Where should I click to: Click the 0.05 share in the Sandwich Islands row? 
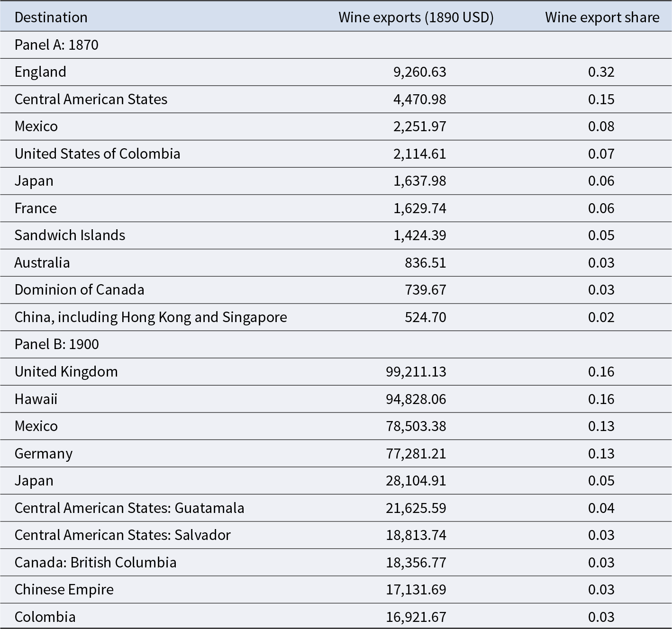601,235
